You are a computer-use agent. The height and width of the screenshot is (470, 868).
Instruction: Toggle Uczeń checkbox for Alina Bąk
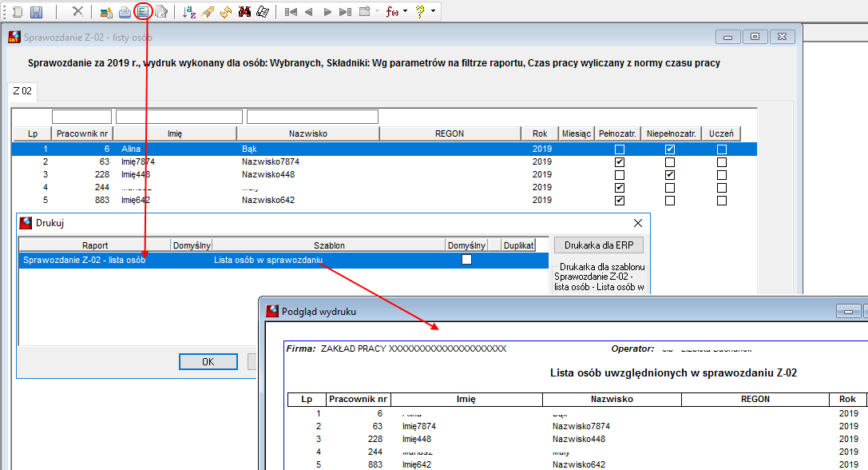point(722,149)
